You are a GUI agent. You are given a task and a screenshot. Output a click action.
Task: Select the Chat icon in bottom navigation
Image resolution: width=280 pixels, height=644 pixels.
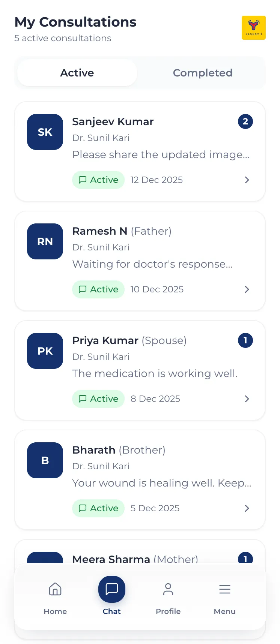(111, 589)
